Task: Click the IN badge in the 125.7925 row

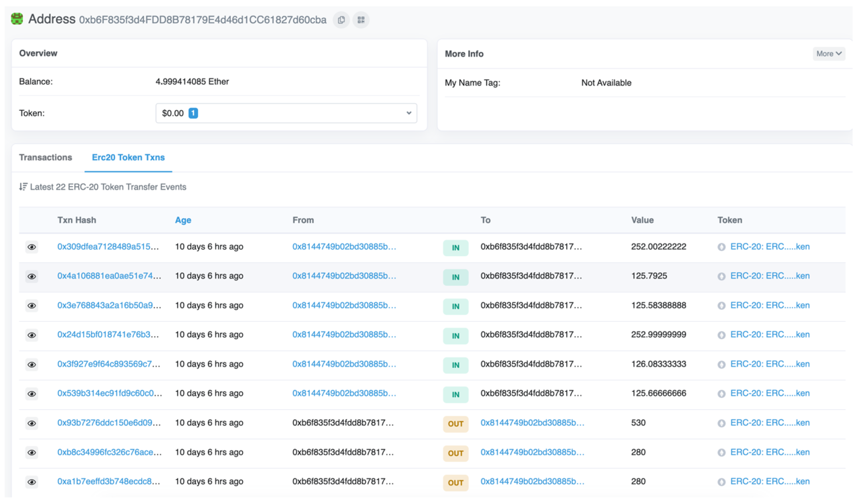Action: [456, 277]
